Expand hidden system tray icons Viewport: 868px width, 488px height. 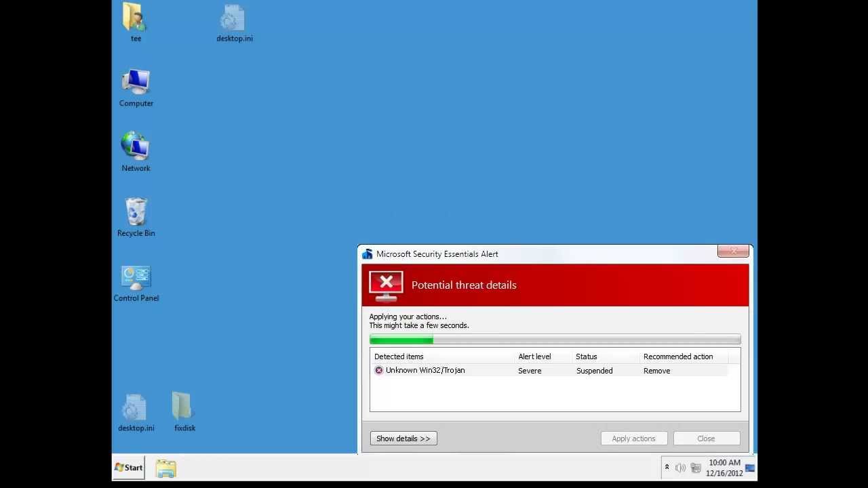coord(667,468)
